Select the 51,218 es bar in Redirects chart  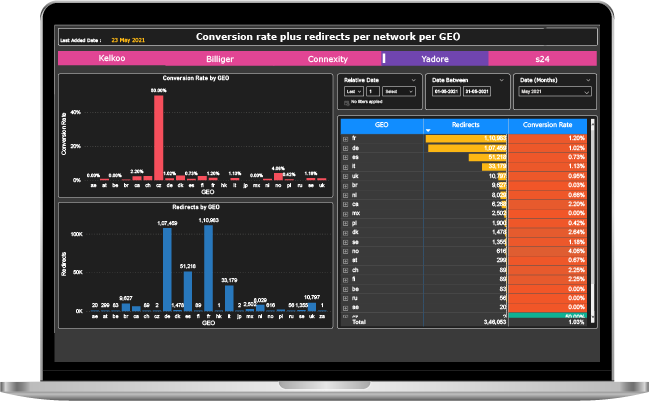coord(188,291)
